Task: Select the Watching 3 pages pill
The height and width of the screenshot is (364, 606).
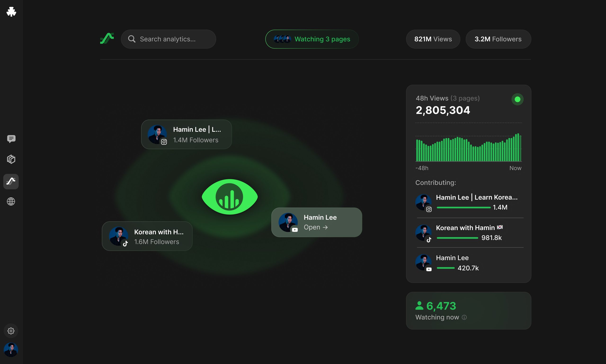Action: click(312, 39)
